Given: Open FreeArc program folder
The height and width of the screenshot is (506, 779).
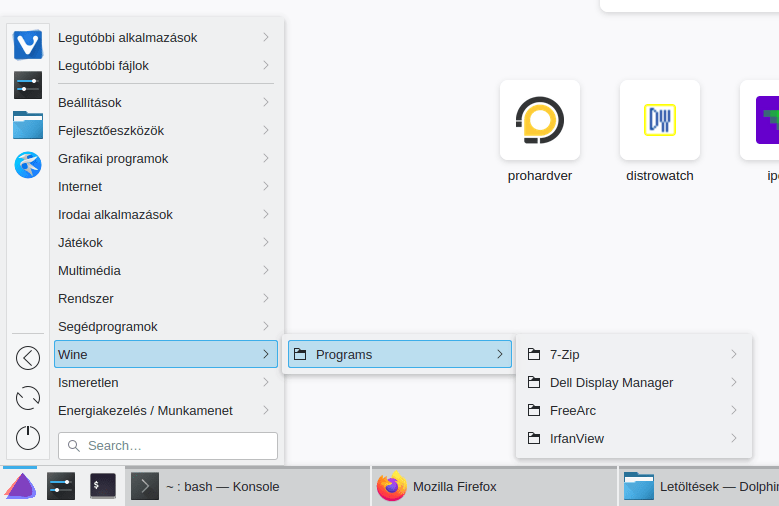Looking at the screenshot, I should [x=633, y=411].
